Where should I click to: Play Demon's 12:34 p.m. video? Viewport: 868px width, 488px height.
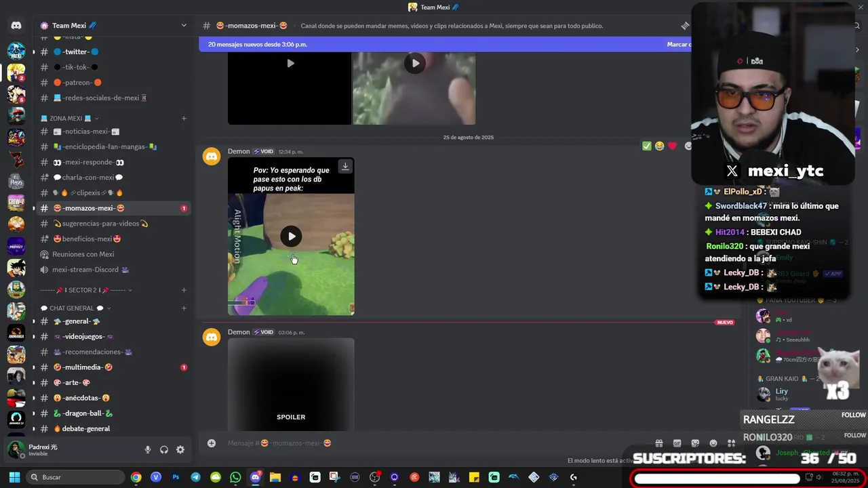coord(292,236)
